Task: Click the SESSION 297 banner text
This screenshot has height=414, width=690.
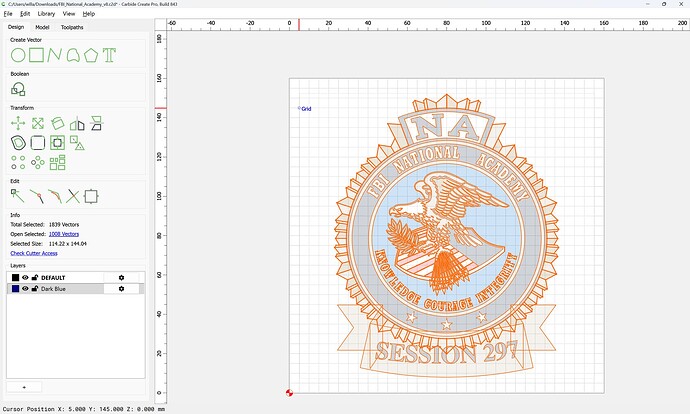Action: click(447, 352)
